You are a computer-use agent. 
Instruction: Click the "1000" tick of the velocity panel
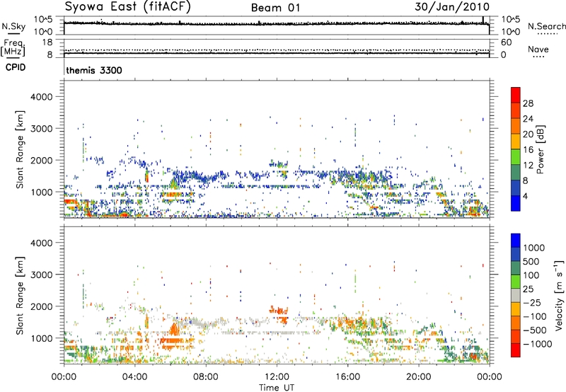41,338
